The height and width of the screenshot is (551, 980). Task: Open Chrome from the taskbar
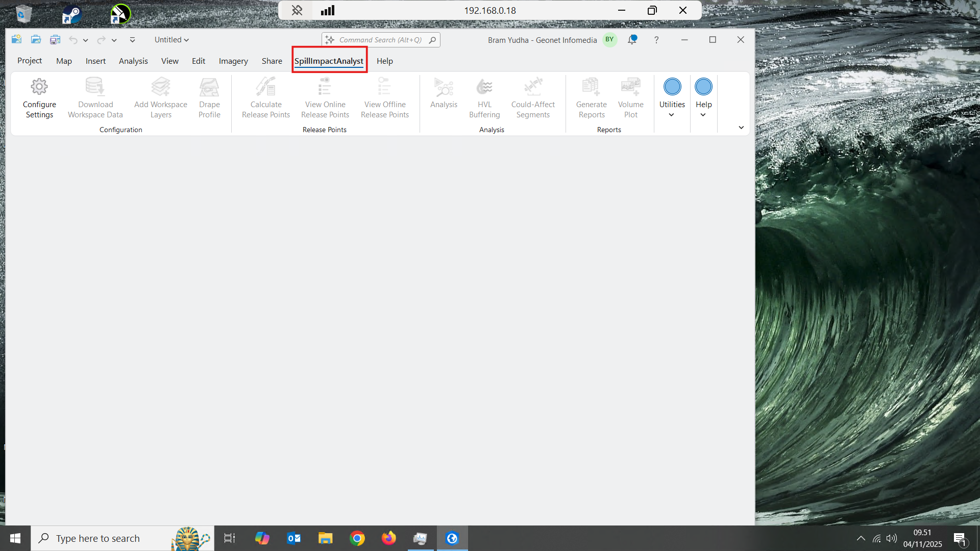[357, 538]
